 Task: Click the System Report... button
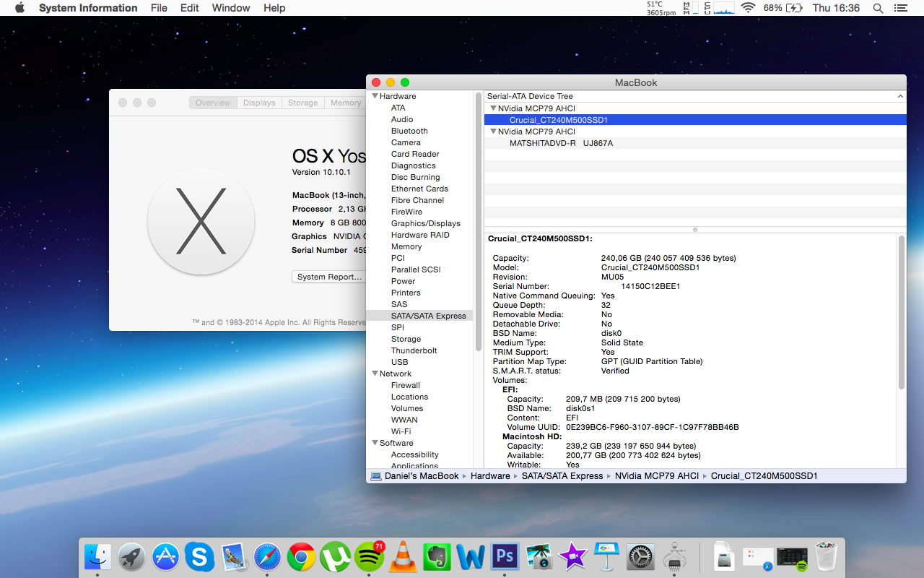coord(329,277)
